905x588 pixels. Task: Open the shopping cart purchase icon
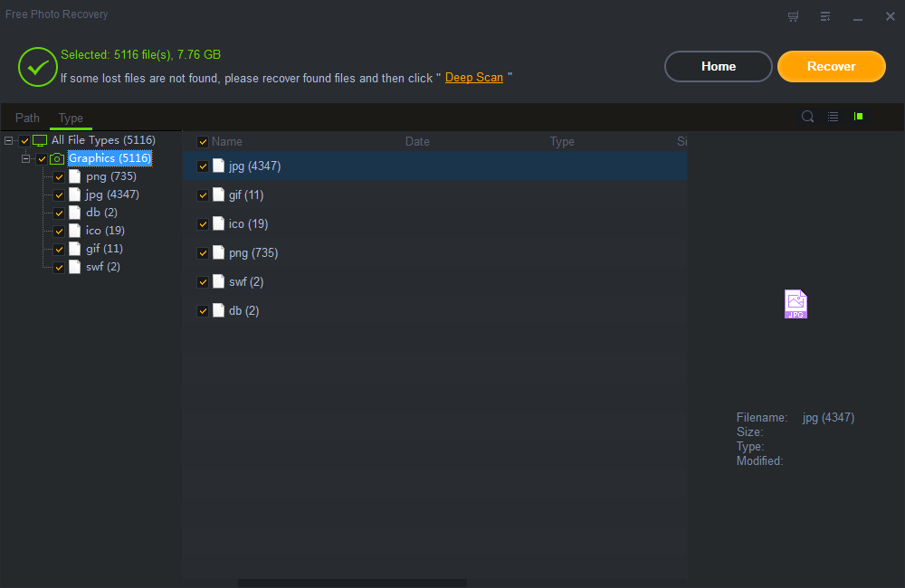[x=794, y=16]
